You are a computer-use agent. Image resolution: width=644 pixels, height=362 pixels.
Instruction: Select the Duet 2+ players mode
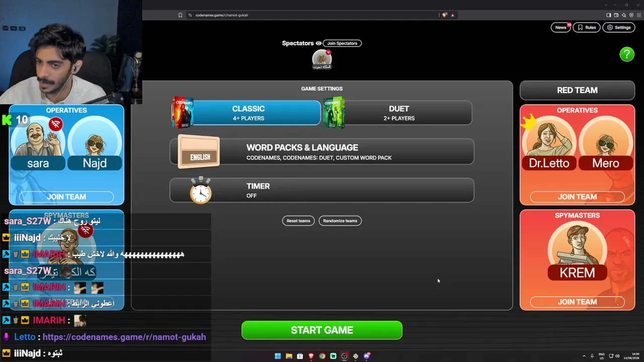(x=398, y=113)
